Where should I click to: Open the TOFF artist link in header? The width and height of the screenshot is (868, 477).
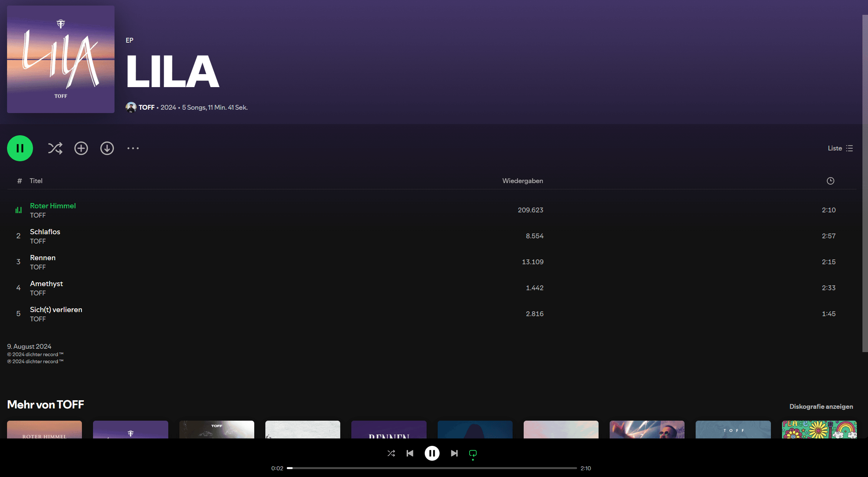click(147, 107)
